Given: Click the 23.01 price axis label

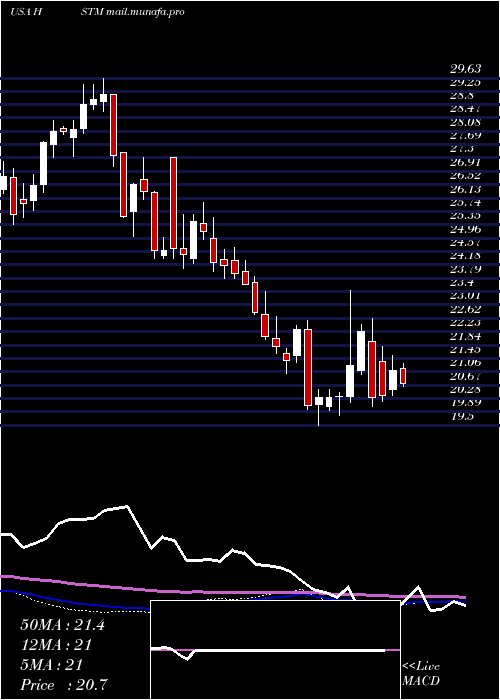Looking at the screenshot, I should pos(465,296).
